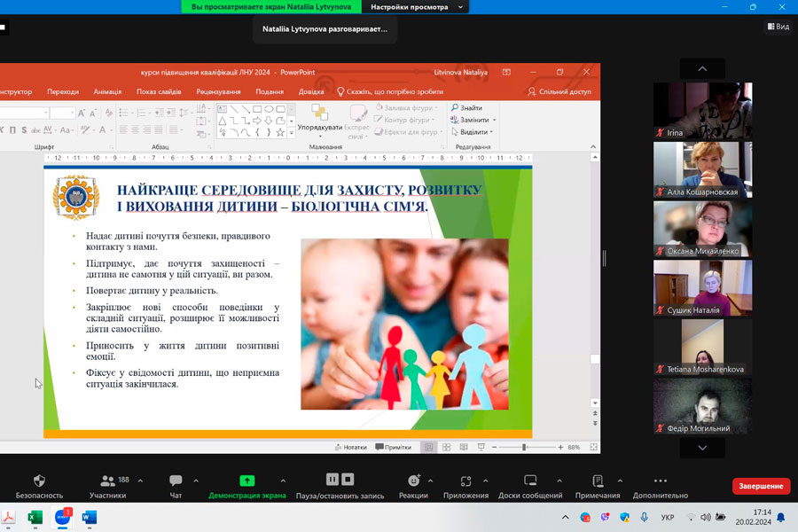Open the Безопасность security shield icon
Screen dimensions: 798x532
39,481
